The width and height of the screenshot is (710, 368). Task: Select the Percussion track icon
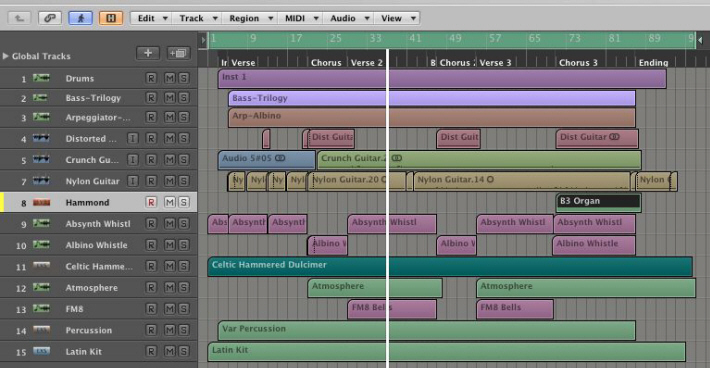tap(41, 330)
